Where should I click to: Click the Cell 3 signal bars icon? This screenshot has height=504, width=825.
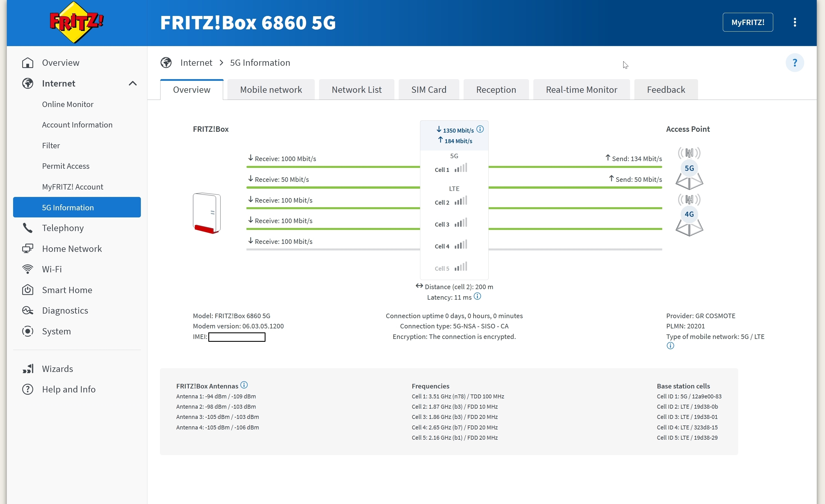tap(461, 223)
